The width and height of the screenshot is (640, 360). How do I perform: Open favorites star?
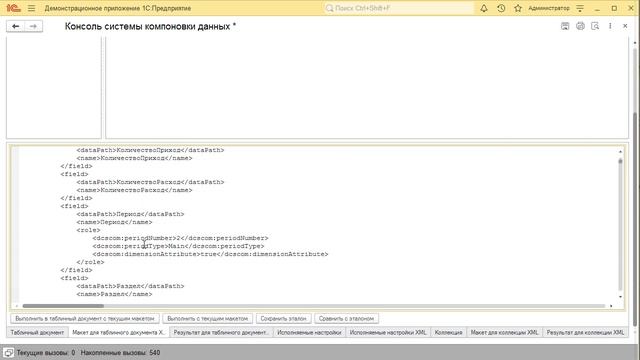click(x=518, y=8)
